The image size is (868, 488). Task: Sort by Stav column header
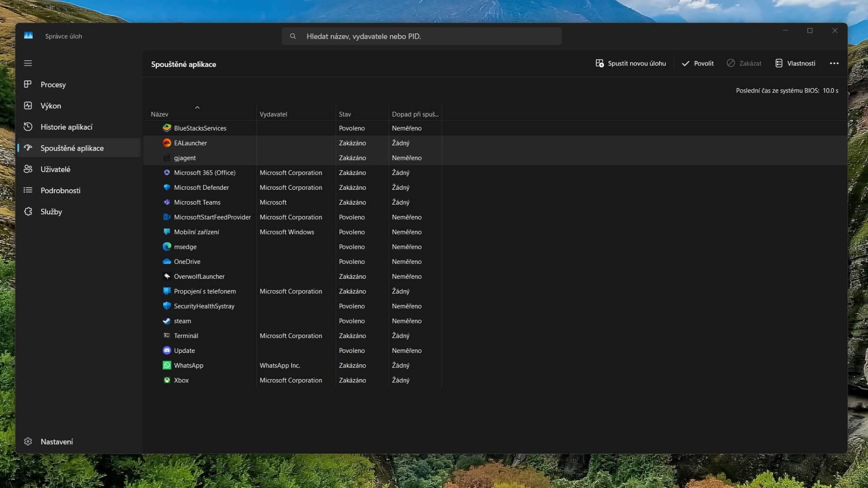(345, 114)
